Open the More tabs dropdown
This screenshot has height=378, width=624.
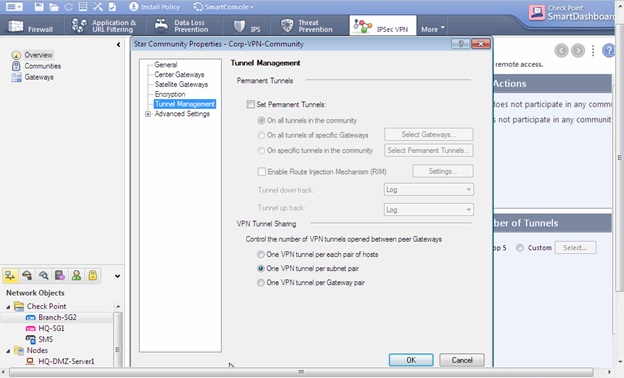tap(433, 29)
